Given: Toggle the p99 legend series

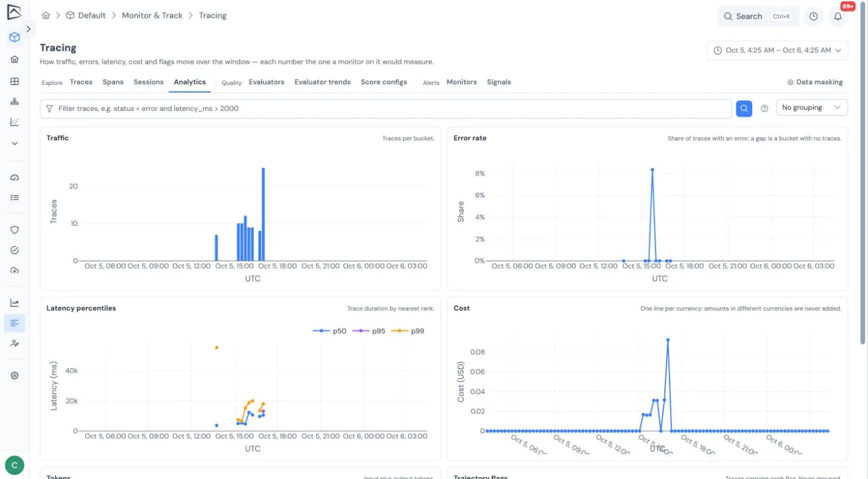Looking at the screenshot, I should tap(407, 331).
